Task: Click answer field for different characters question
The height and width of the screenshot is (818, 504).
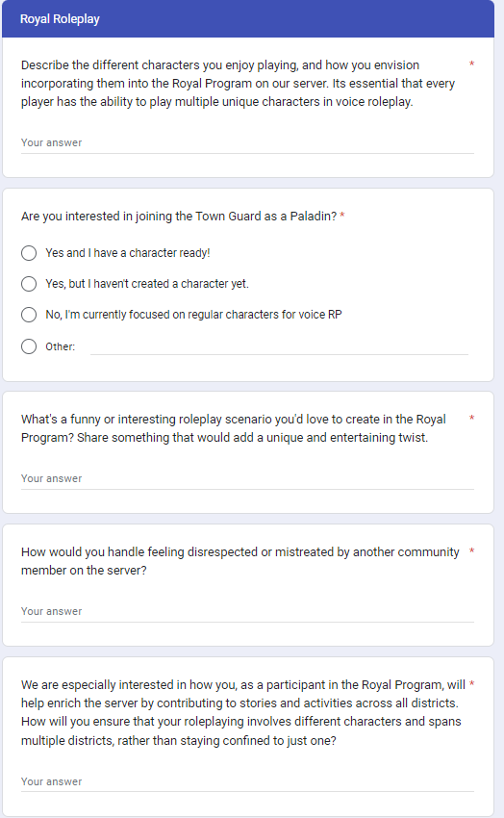Action: pyautogui.click(x=247, y=143)
